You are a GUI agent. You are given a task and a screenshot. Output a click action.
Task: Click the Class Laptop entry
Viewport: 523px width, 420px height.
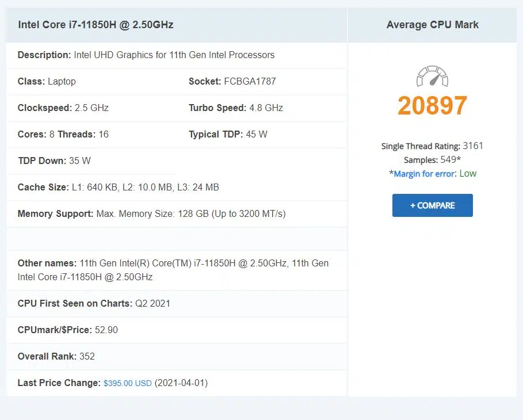[x=47, y=82]
